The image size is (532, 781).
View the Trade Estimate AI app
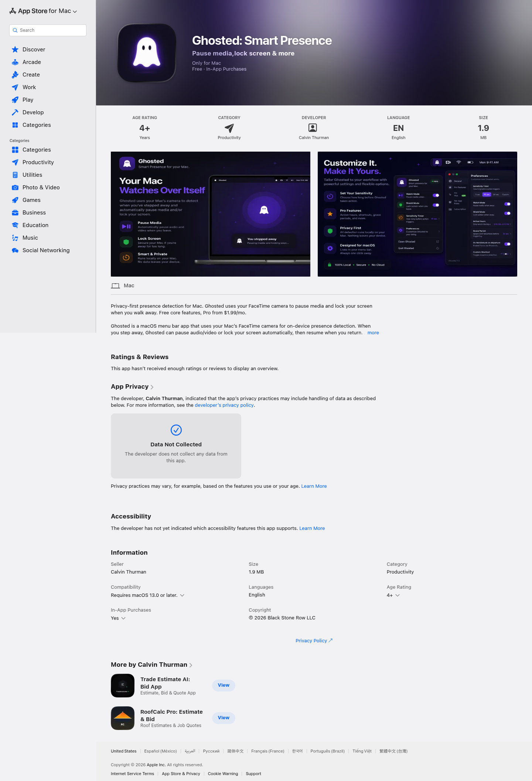tap(224, 685)
